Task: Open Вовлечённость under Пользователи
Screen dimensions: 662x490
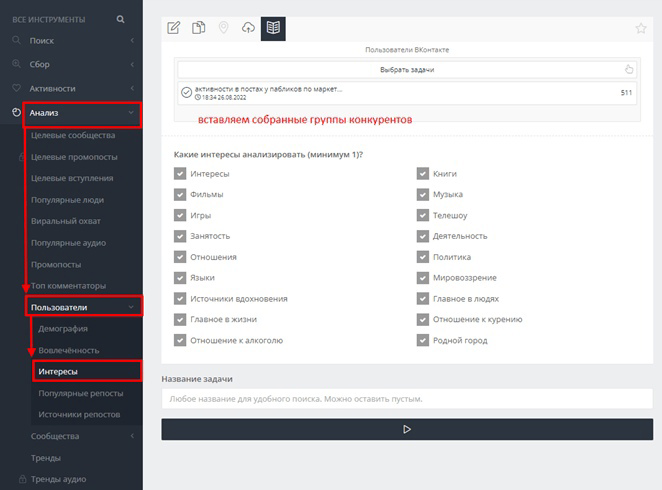Action: [69, 350]
